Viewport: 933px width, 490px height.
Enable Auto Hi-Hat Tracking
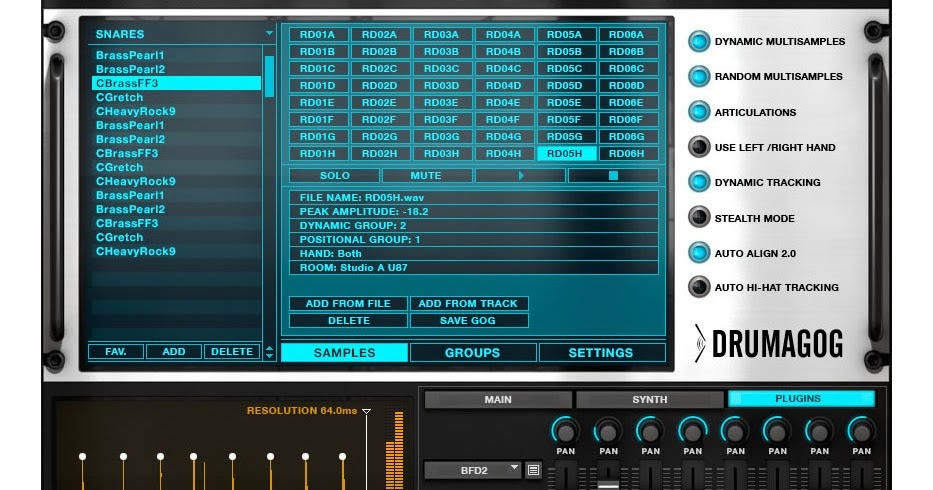[699, 287]
